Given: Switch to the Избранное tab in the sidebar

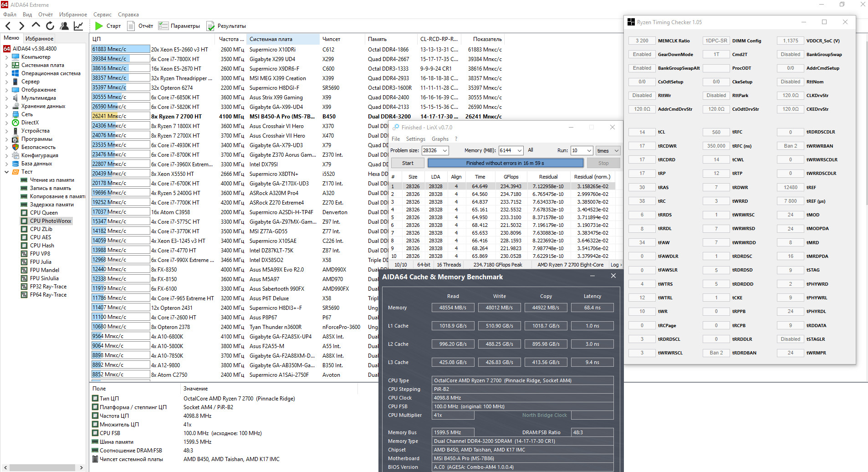Looking at the screenshot, I should pyautogui.click(x=39, y=39).
